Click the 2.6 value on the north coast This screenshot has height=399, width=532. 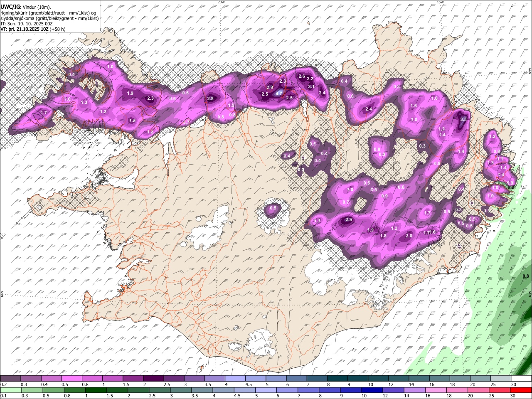(302, 76)
